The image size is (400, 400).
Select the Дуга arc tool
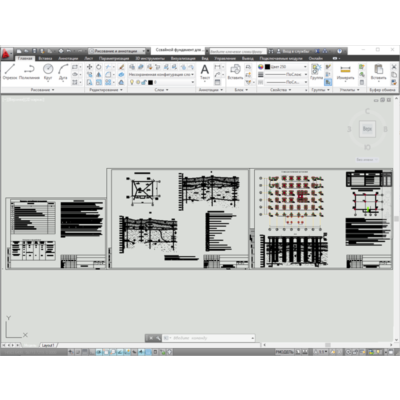[x=63, y=72]
